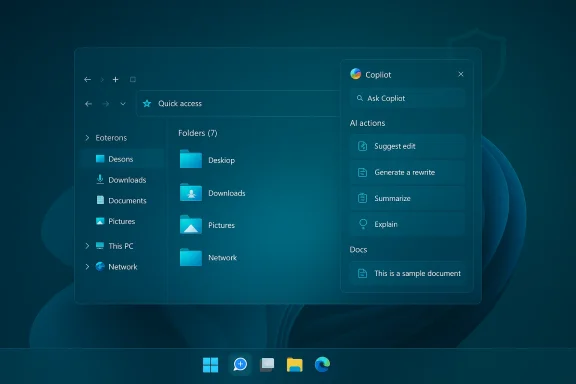Click the 'Docs' heading
This screenshot has width=576, height=384.
(358, 250)
